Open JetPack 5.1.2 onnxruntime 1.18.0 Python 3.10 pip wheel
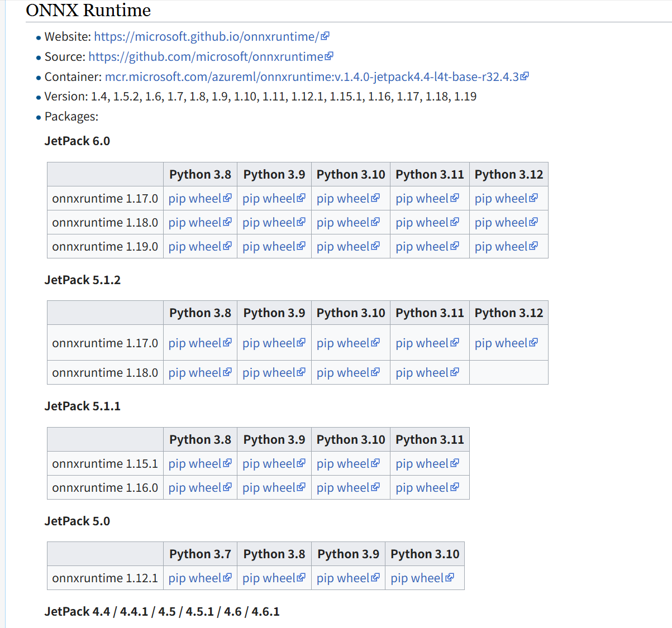672x628 pixels. click(x=348, y=373)
